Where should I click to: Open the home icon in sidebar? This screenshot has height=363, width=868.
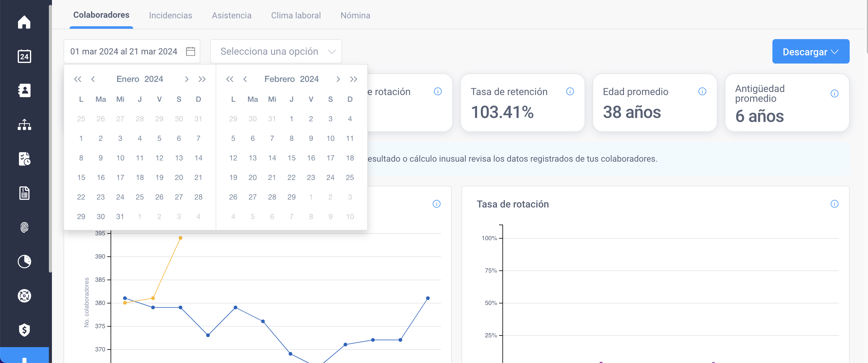pyautogui.click(x=24, y=22)
